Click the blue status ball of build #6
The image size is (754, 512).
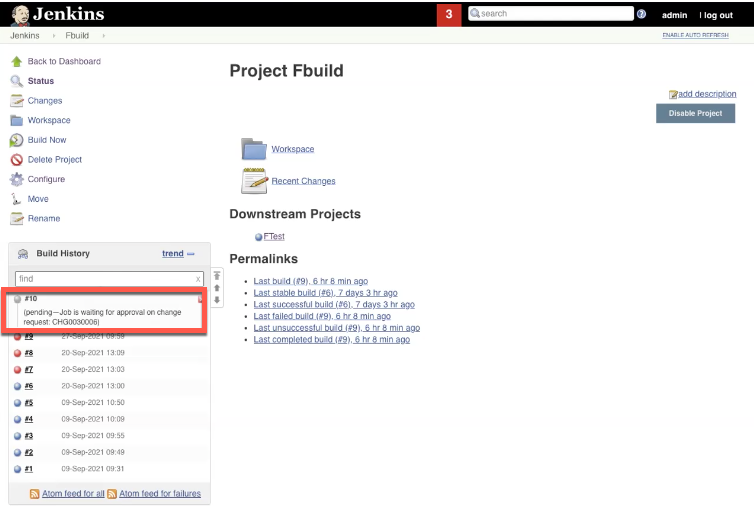click(18, 387)
